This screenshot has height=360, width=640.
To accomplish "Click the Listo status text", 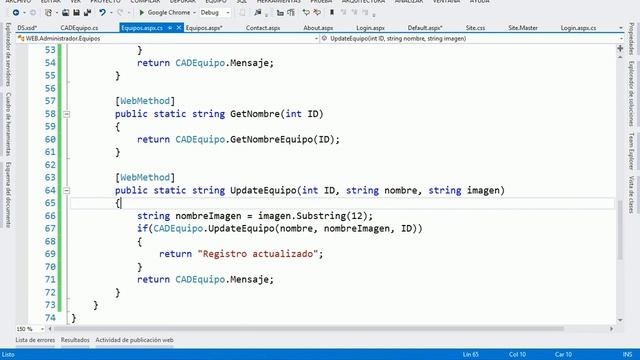I will (x=8, y=354).
